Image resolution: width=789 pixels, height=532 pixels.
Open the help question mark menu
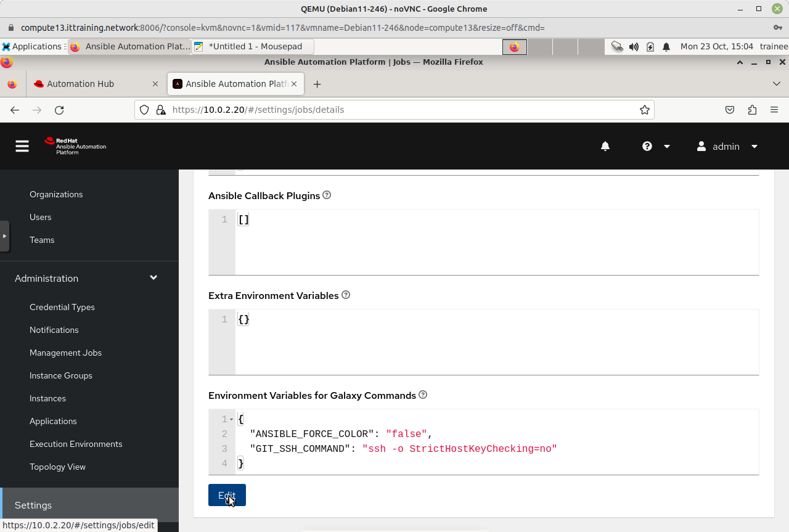[656, 146]
